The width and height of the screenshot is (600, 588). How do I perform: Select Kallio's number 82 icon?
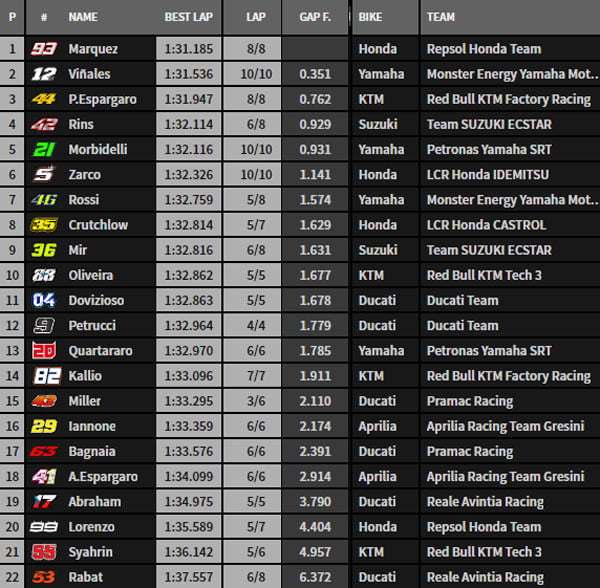tap(44, 376)
